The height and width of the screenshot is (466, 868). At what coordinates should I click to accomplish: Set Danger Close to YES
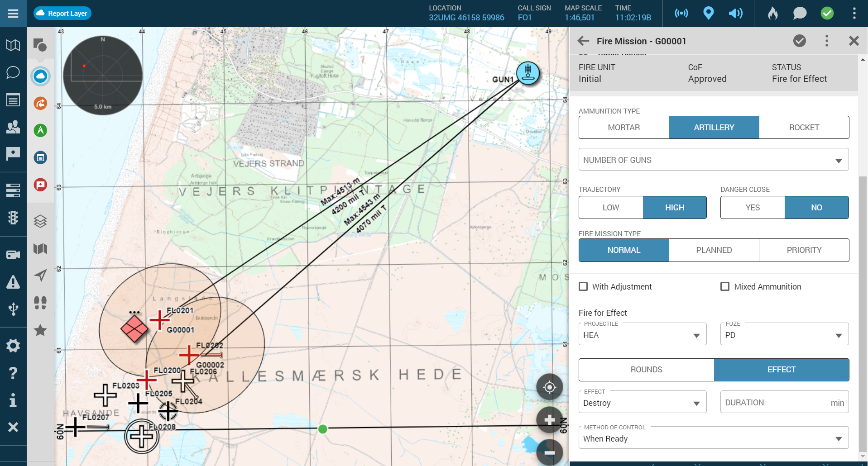(752, 208)
